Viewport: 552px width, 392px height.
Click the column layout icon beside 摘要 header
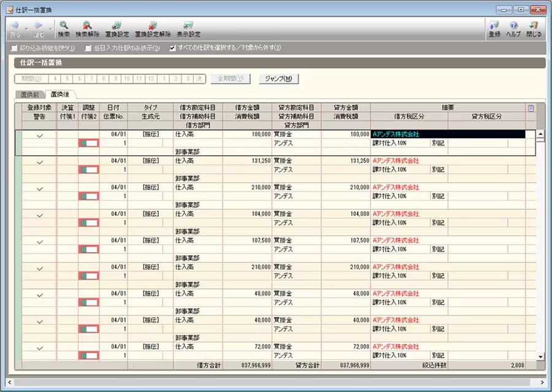(531, 108)
